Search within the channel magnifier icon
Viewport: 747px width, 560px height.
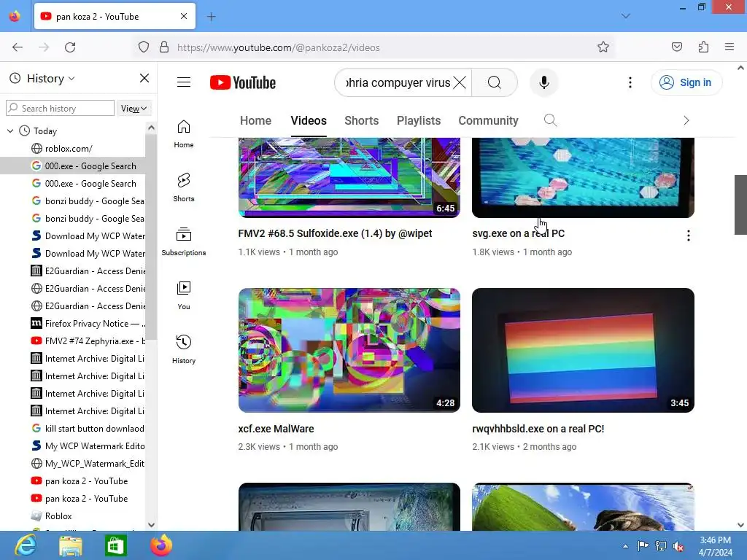(x=550, y=120)
